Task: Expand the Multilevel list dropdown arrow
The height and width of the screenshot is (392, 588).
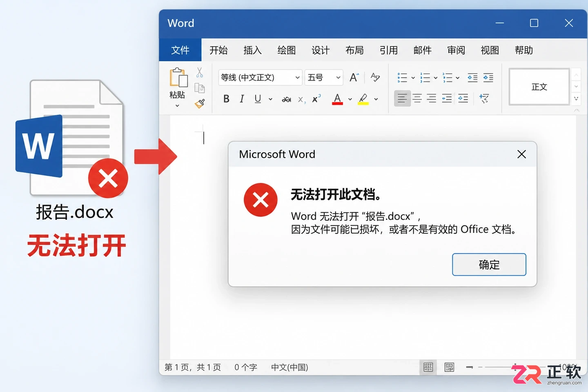Action: pos(458,78)
